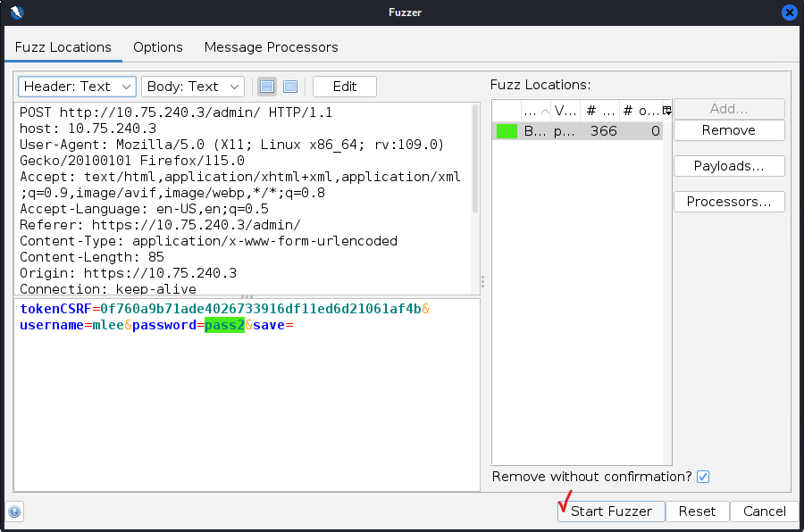Open the Message Processors tab

click(x=271, y=47)
